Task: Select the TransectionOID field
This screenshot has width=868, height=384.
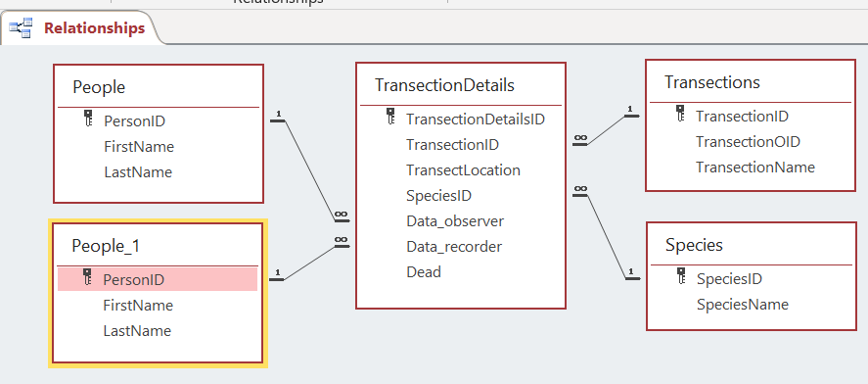Action: tap(749, 142)
